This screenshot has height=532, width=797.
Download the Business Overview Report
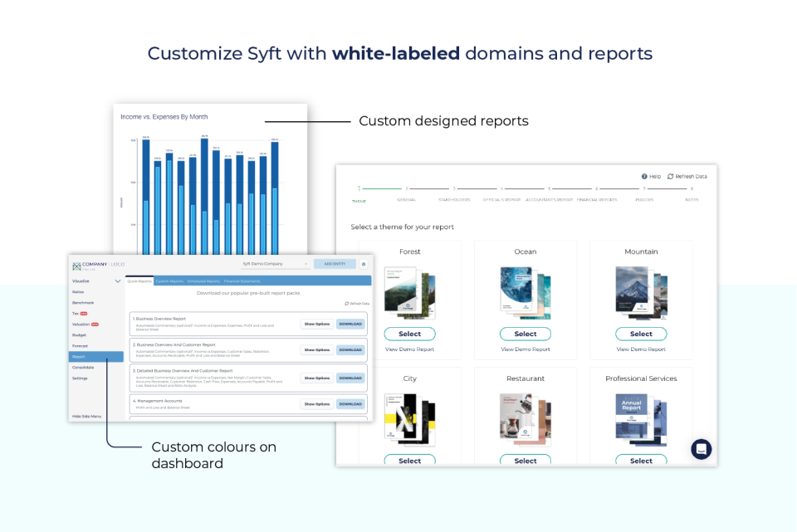tap(350, 324)
